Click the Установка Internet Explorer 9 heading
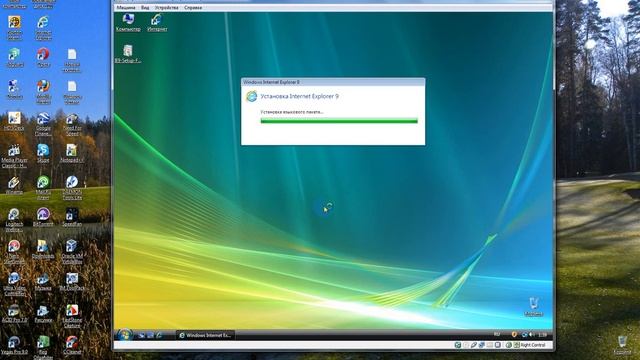This screenshot has width=640, height=360. [300, 96]
